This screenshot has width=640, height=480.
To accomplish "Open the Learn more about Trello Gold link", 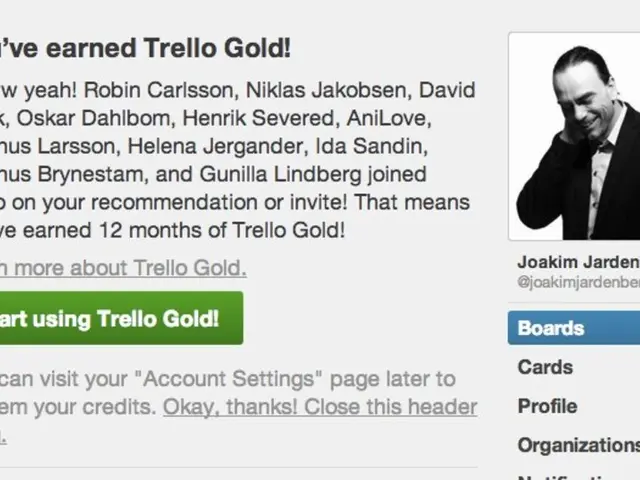I will click(x=120, y=268).
